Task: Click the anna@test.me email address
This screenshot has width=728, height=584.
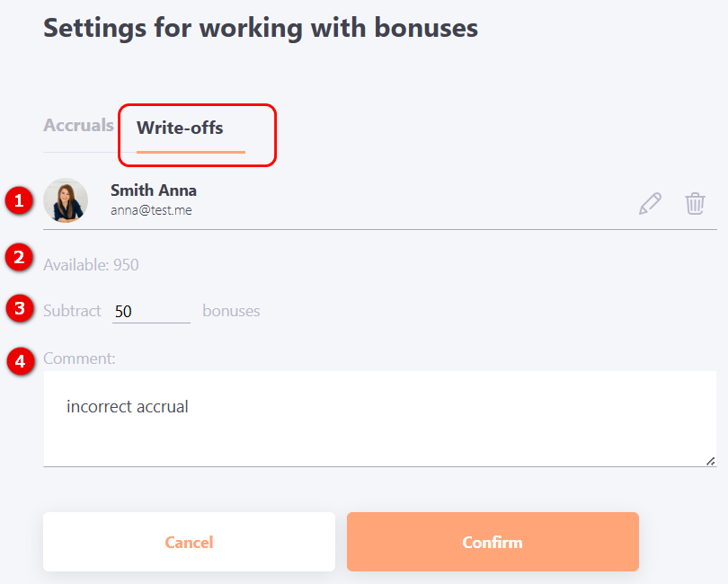Action: pyautogui.click(x=151, y=210)
